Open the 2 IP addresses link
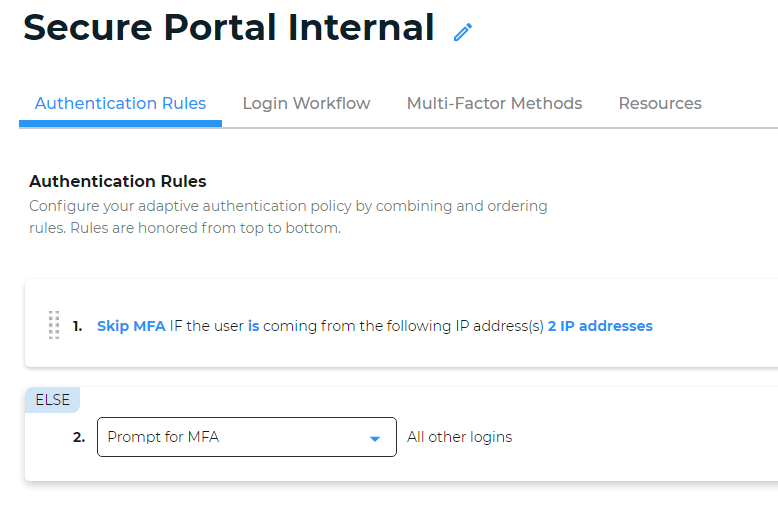This screenshot has height=523, width=778. (600, 326)
